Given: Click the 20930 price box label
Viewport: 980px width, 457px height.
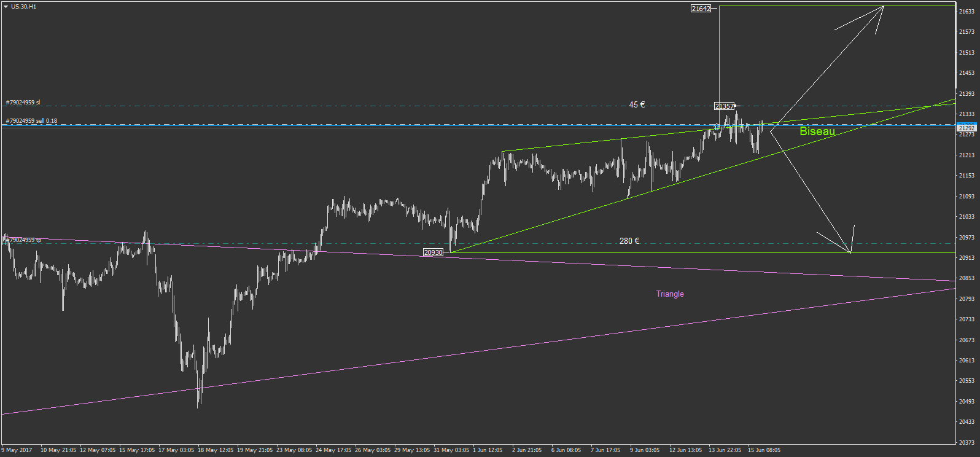Looking at the screenshot, I should [433, 252].
